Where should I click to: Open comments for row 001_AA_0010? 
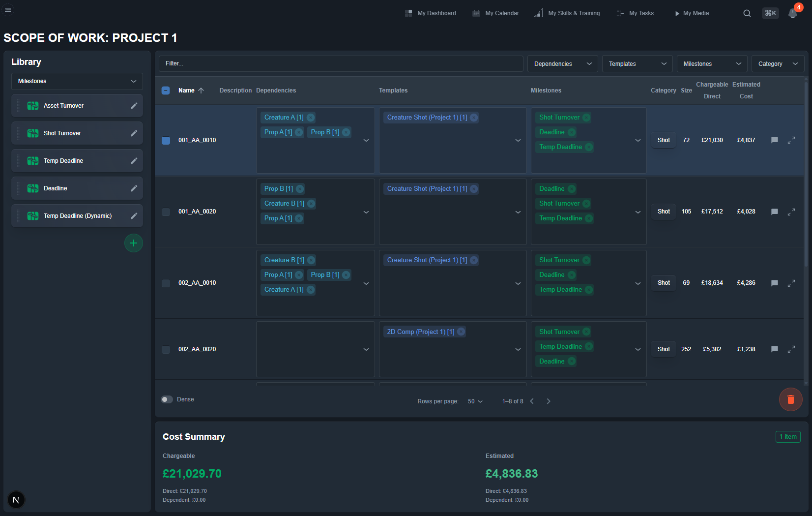775,140
